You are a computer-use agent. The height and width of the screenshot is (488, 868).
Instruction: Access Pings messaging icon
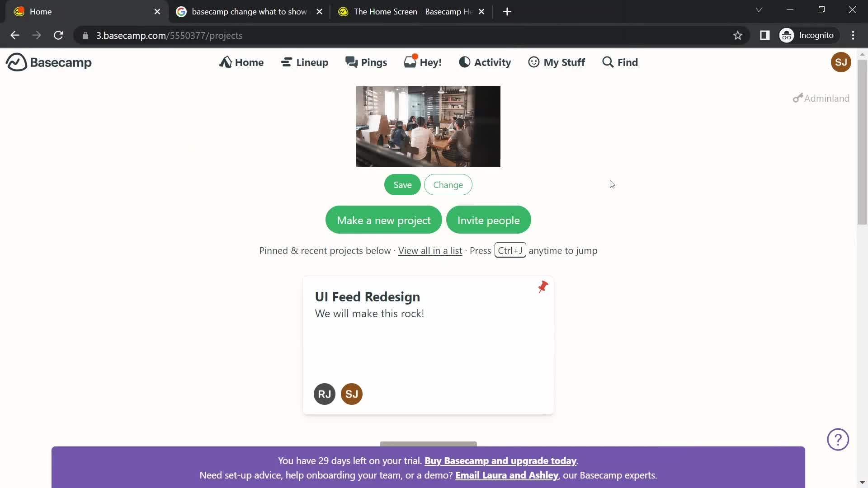pyautogui.click(x=352, y=62)
